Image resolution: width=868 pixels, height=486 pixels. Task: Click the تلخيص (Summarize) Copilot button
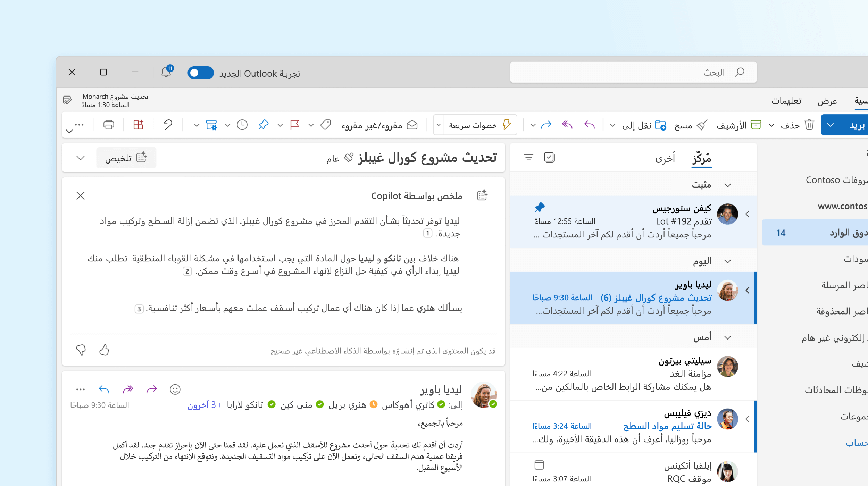[x=126, y=158]
